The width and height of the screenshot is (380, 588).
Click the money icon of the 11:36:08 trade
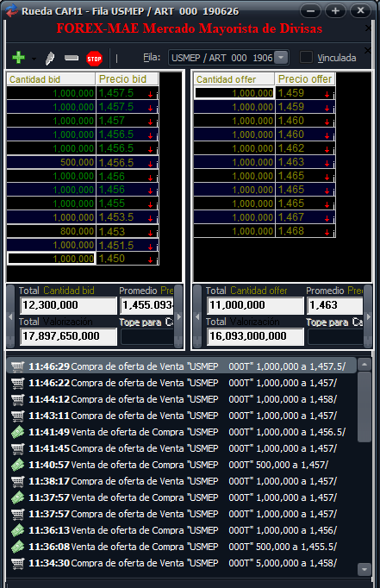[17, 547]
